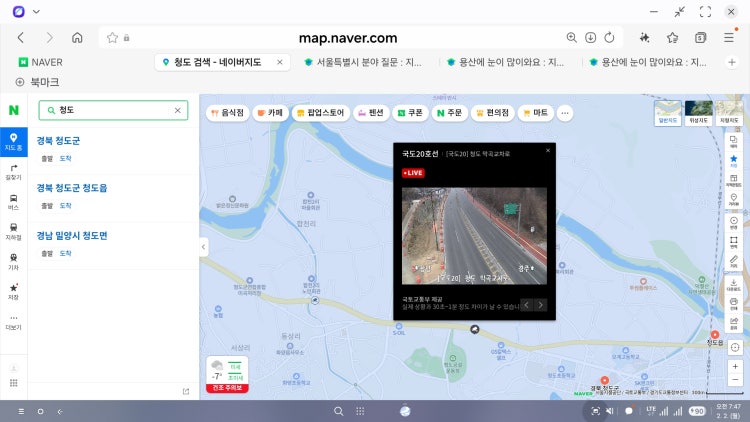Image resolution: width=750 pixels, height=422 pixels.
Task: Switch to the 서울특별시 분야 질문 tab
Action: pyautogui.click(x=366, y=62)
